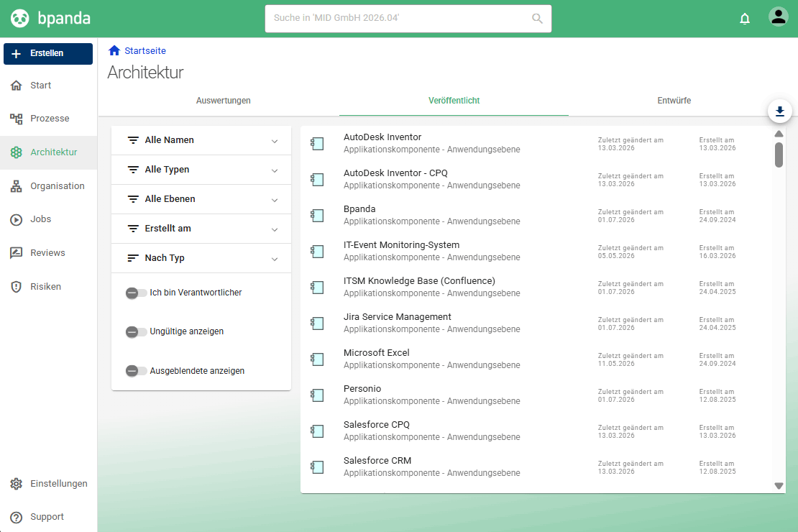Expand the 'Alle Ebenen' filter
The height and width of the screenshot is (532, 798).
pos(201,200)
